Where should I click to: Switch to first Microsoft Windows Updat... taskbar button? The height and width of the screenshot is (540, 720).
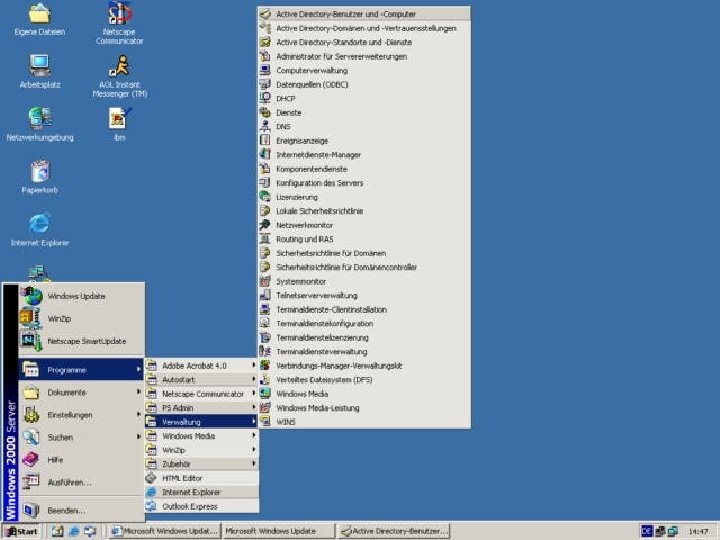click(165, 531)
